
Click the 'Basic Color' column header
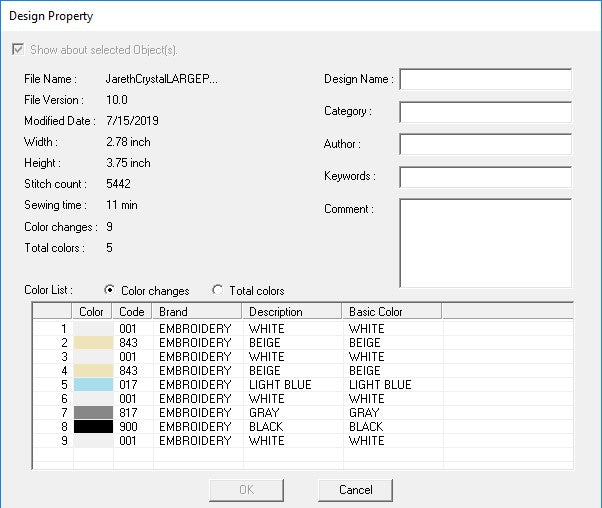pos(392,312)
